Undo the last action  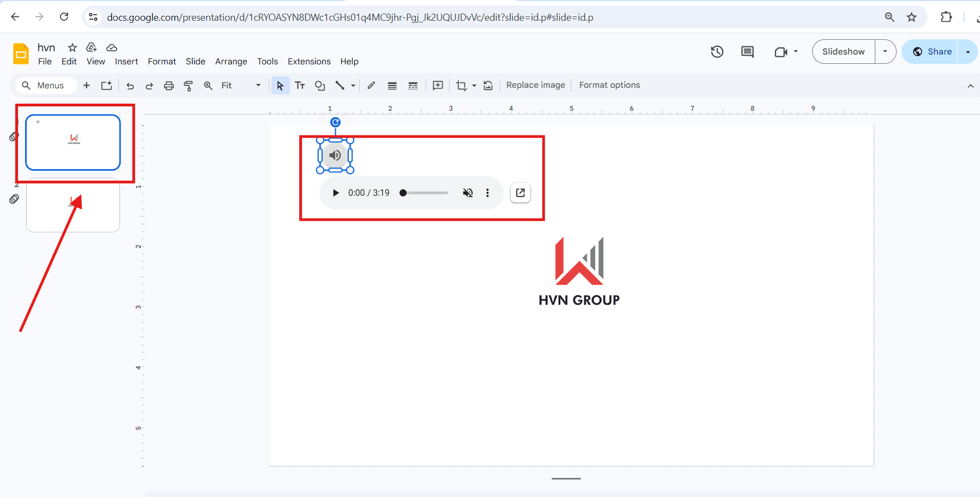pyautogui.click(x=130, y=86)
